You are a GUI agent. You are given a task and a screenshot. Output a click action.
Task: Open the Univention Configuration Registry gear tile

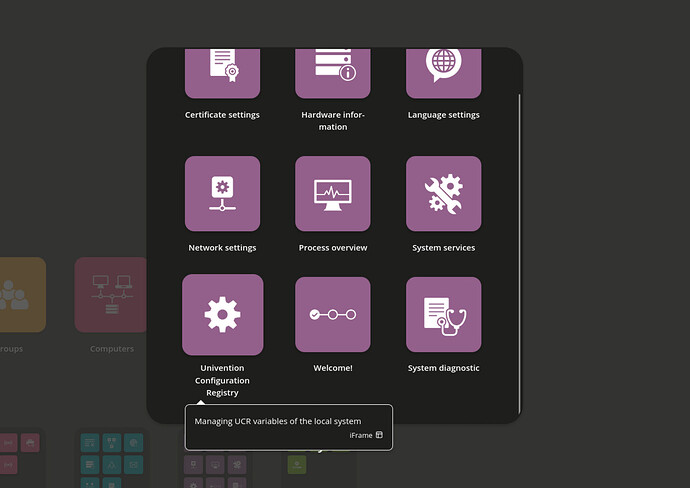[x=223, y=315]
